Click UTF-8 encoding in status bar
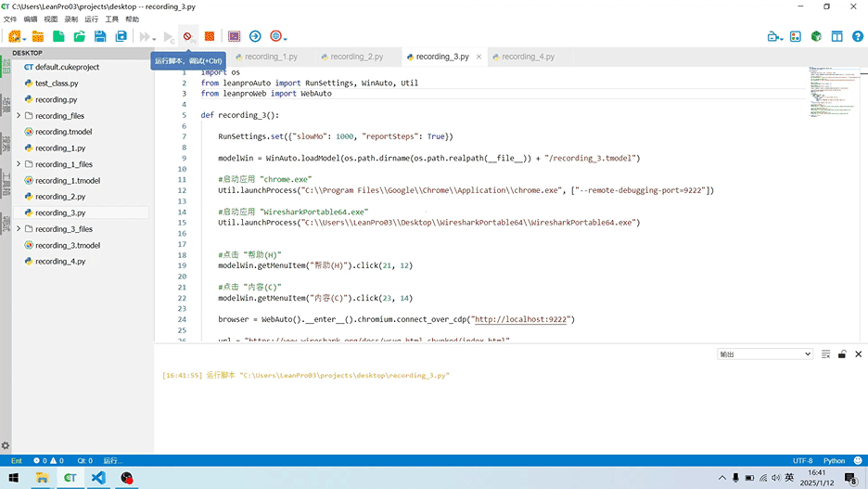Image resolution: width=868 pixels, height=489 pixels. tap(803, 461)
